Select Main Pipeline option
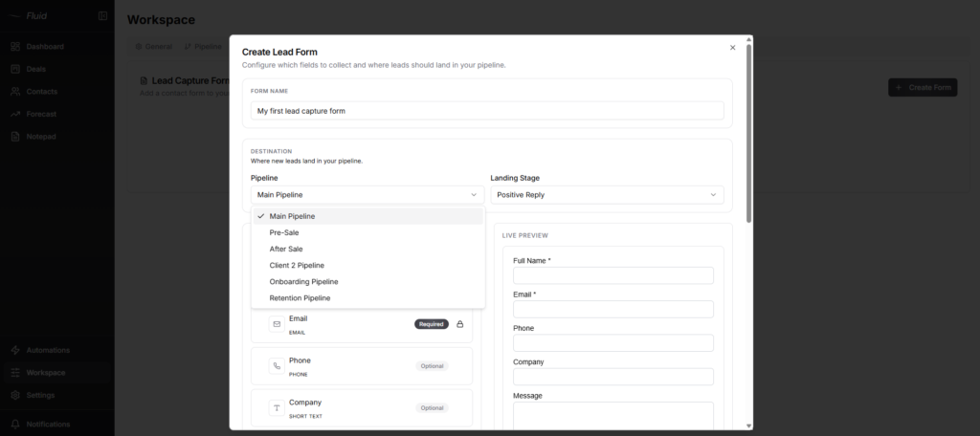 [367, 216]
